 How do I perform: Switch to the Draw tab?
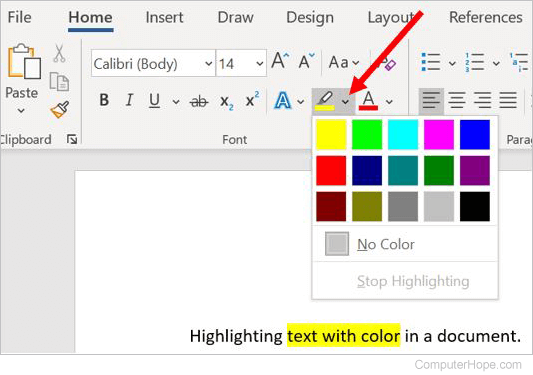click(236, 17)
